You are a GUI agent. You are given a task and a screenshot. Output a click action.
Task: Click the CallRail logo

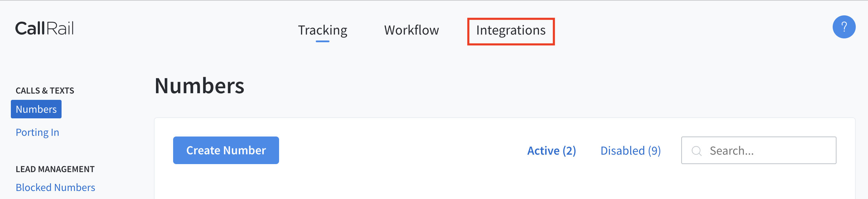[x=44, y=28]
